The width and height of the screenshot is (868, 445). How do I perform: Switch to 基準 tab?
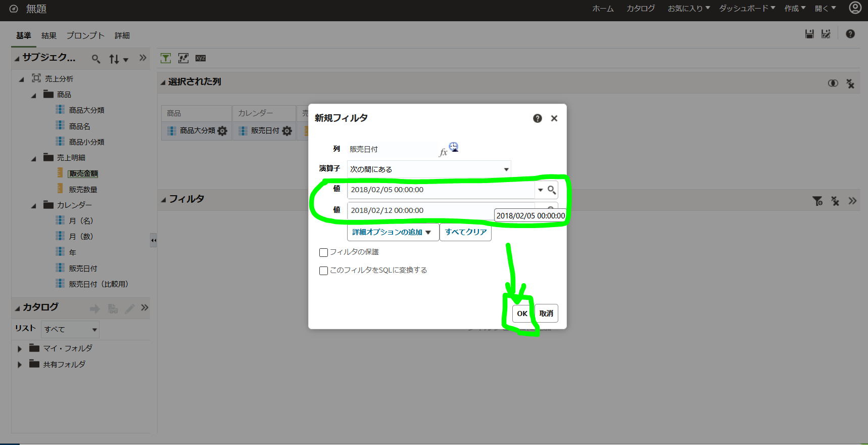(x=24, y=35)
